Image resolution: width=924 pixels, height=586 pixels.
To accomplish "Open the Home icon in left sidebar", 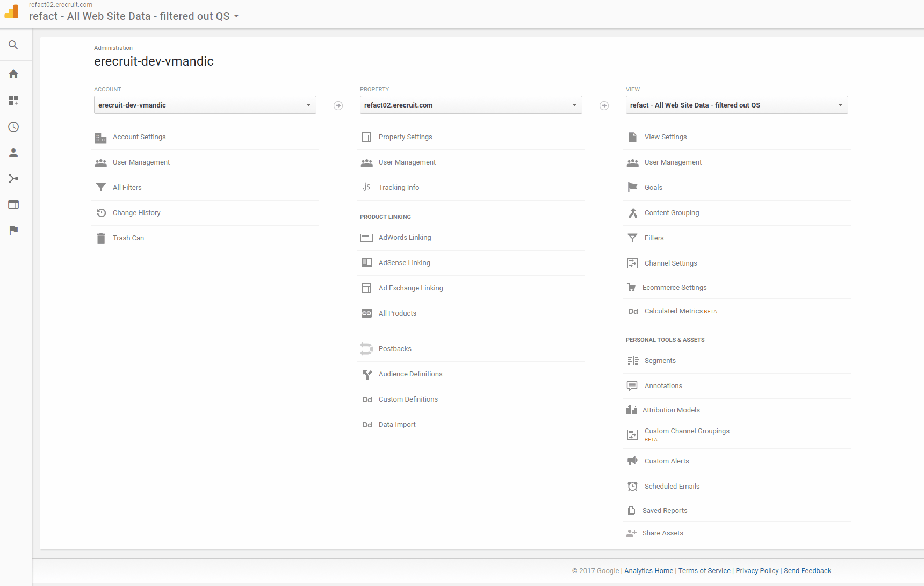I will [x=13, y=74].
